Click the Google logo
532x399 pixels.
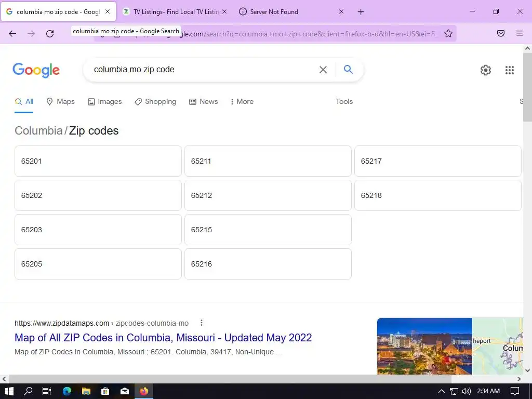point(36,70)
